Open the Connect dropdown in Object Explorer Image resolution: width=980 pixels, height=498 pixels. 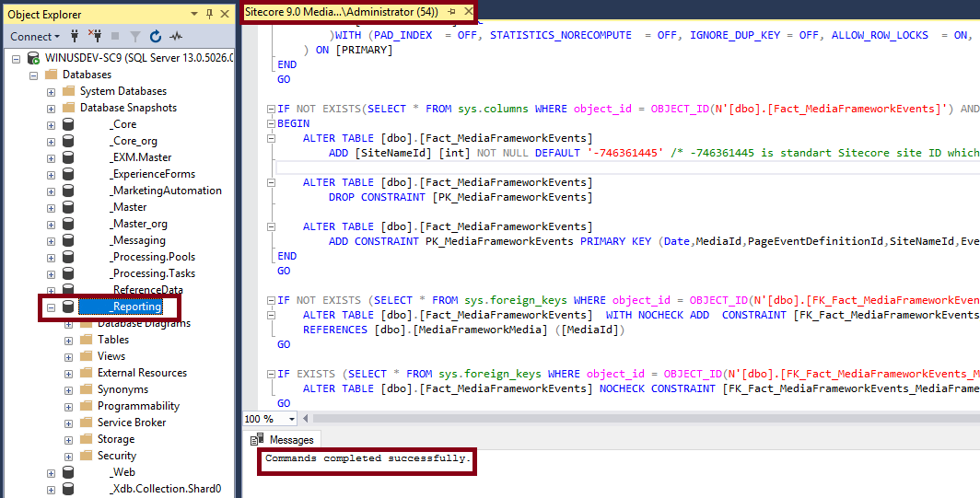click(x=35, y=36)
